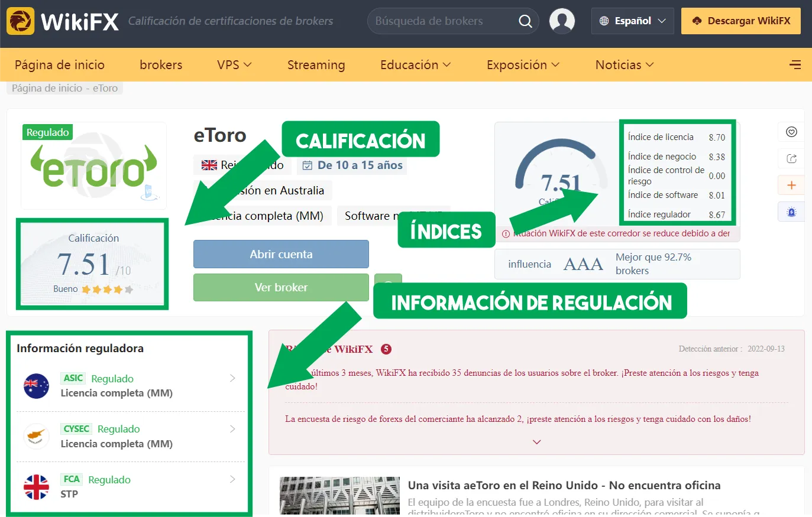Image resolution: width=812 pixels, height=517 pixels.
Task: Expand the Noticias menu
Action: (x=625, y=65)
